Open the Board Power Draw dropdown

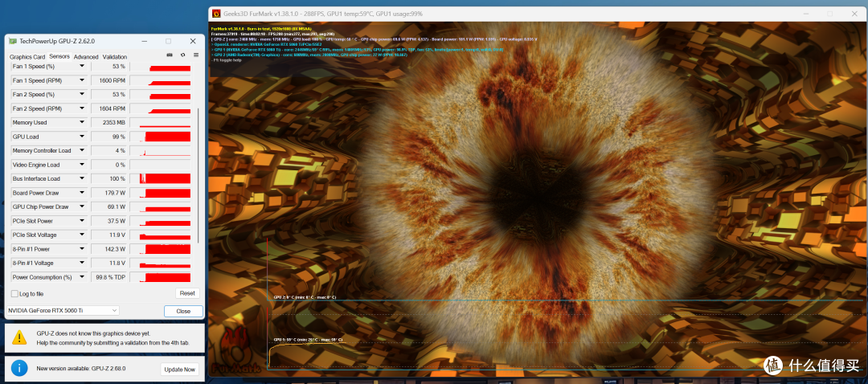point(82,193)
